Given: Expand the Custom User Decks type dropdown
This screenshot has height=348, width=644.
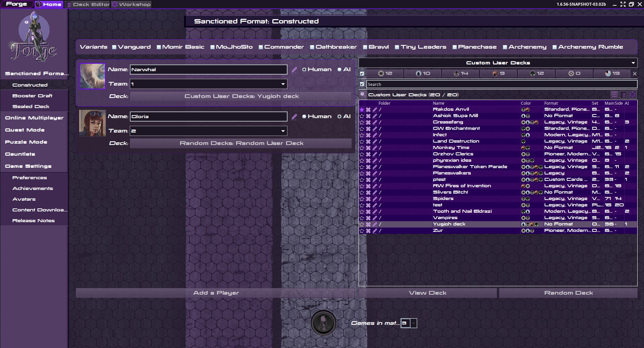Looking at the screenshot, I should pyautogui.click(x=633, y=63).
